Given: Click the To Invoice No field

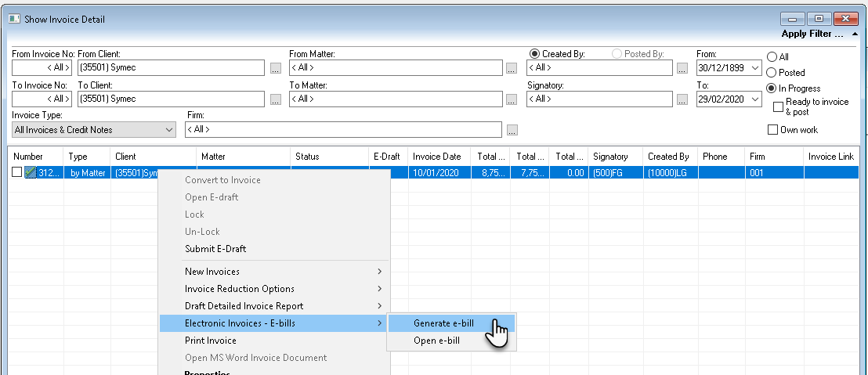Looking at the screenshot, I should (x=42, y=99).
